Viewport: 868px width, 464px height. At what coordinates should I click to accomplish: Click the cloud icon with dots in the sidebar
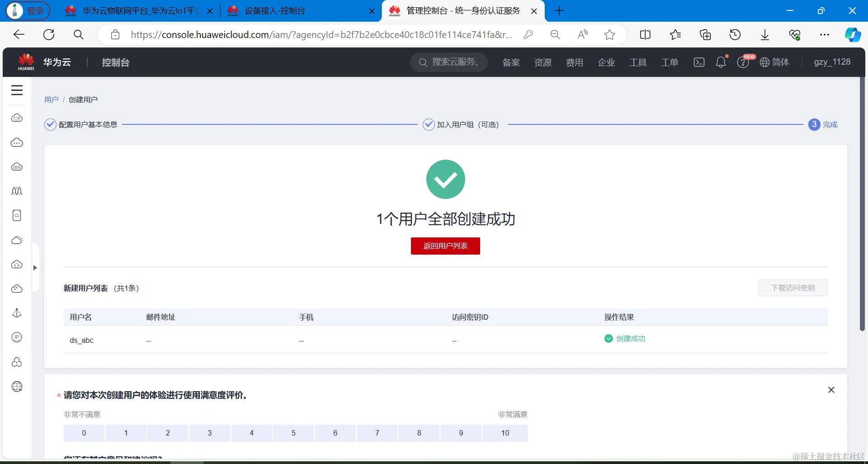[17, 142]
